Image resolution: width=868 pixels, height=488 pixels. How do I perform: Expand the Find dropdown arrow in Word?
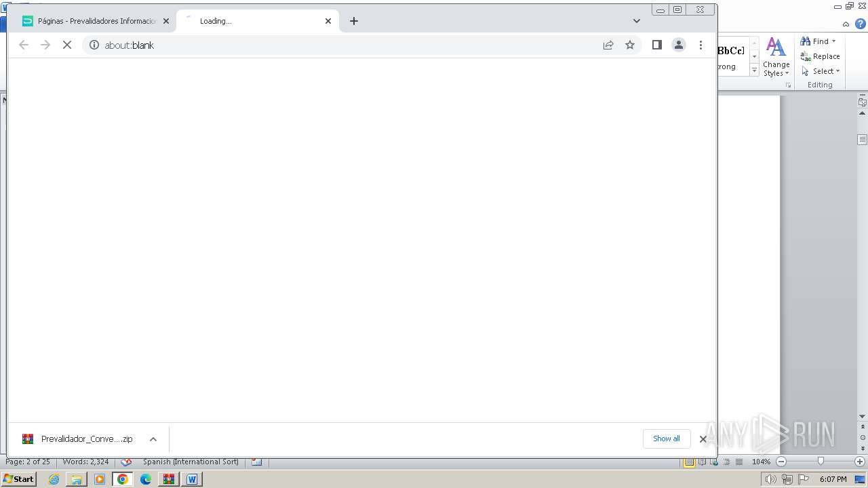tap(834, 41)
